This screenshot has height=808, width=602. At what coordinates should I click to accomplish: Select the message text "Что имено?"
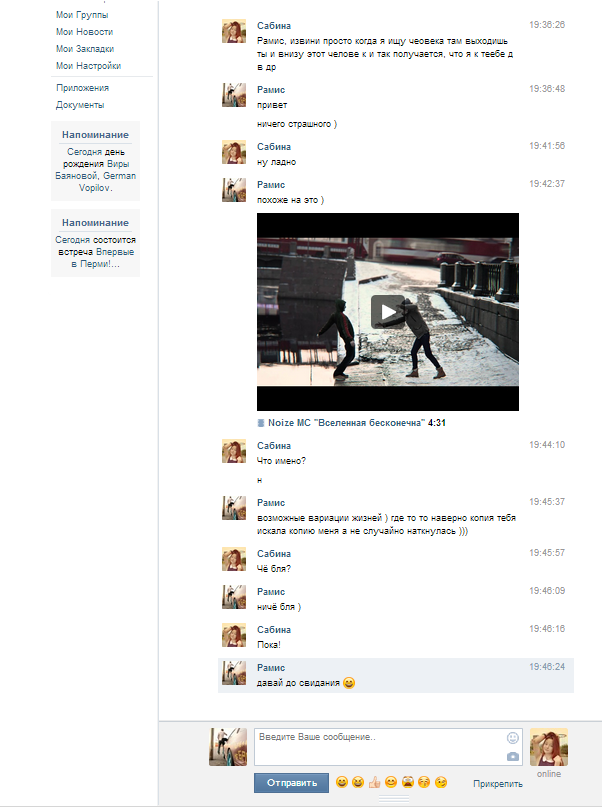pyautogui.click(x=281, y=461)
